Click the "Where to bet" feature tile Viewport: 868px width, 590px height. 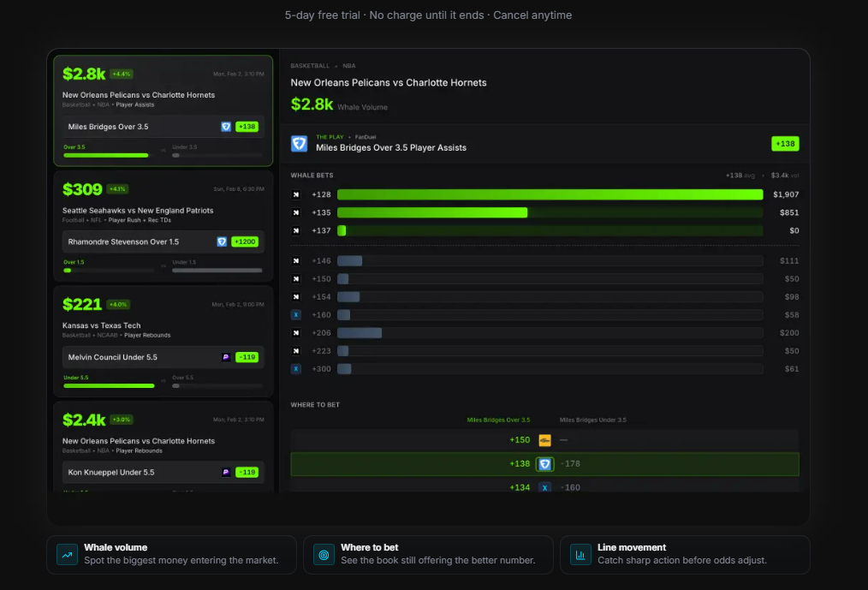[429, 555]
